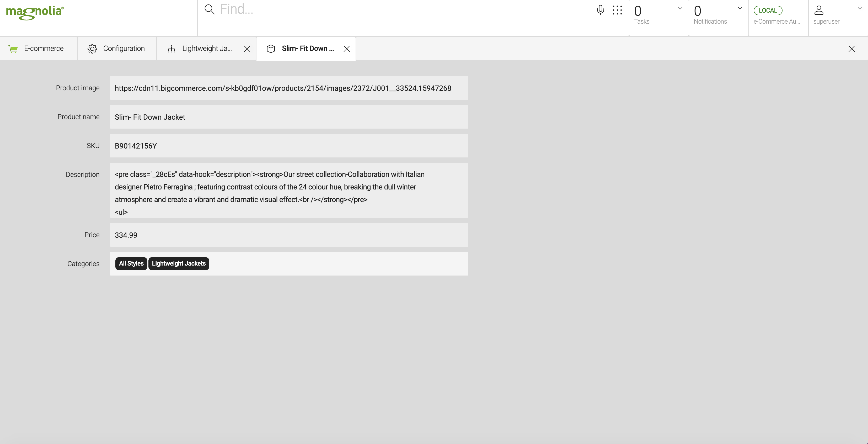This screenshot has width=868, height=444.
Task: Select the package icon on the Slim-Fit tab
Action: [271, 49]
